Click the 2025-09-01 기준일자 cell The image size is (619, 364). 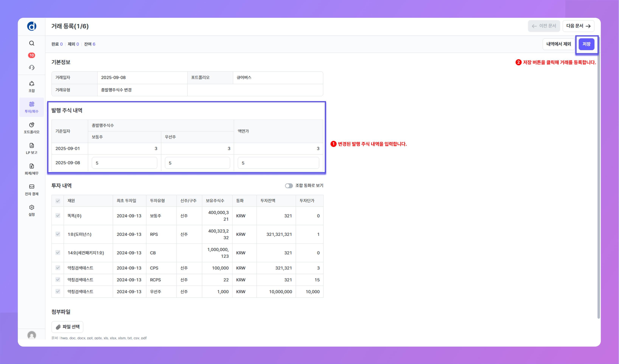pos(70,149)
